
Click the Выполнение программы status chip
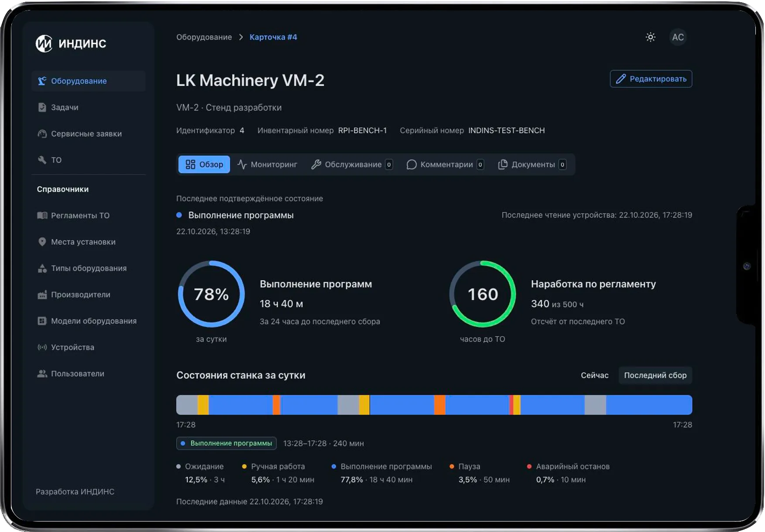click(226, 443)
